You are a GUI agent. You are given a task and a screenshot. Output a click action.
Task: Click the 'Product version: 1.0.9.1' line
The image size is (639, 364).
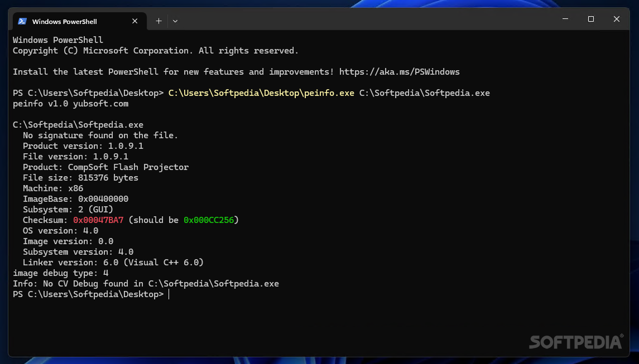point(83,146)
